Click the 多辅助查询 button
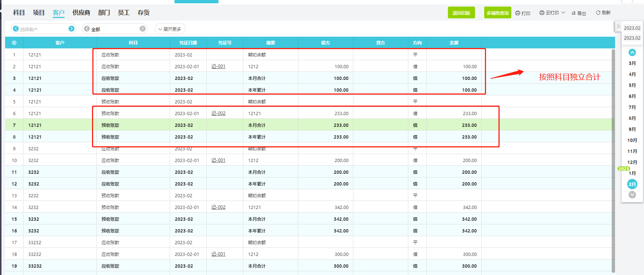 (497, 13)
